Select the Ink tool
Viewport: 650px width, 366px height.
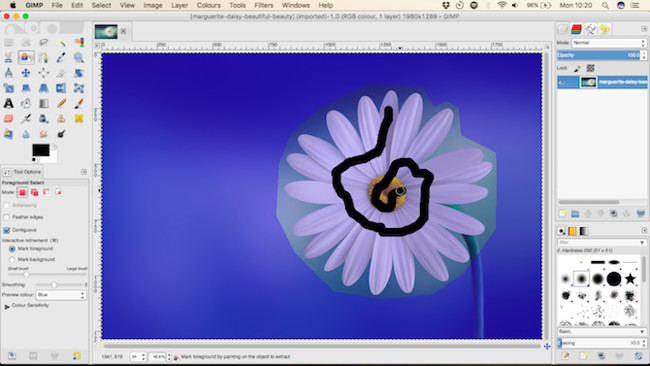pos(44,119)
